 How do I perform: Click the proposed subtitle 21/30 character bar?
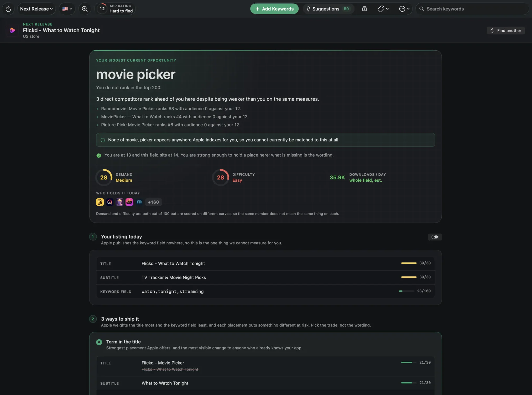409,383
